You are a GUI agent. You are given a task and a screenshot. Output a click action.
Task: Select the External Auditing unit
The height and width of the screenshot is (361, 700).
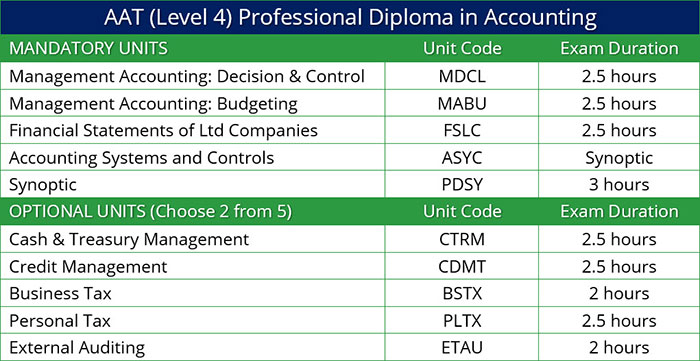click(77, 348)
